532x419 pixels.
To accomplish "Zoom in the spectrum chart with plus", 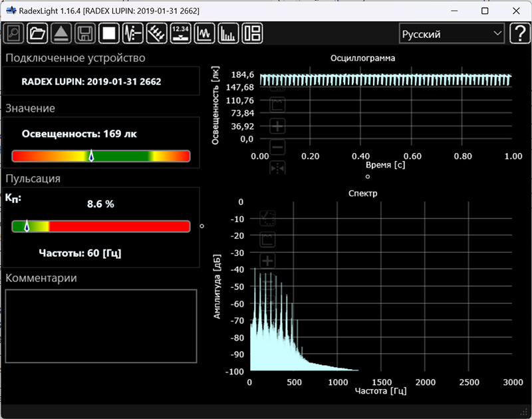I will point(267,261).
